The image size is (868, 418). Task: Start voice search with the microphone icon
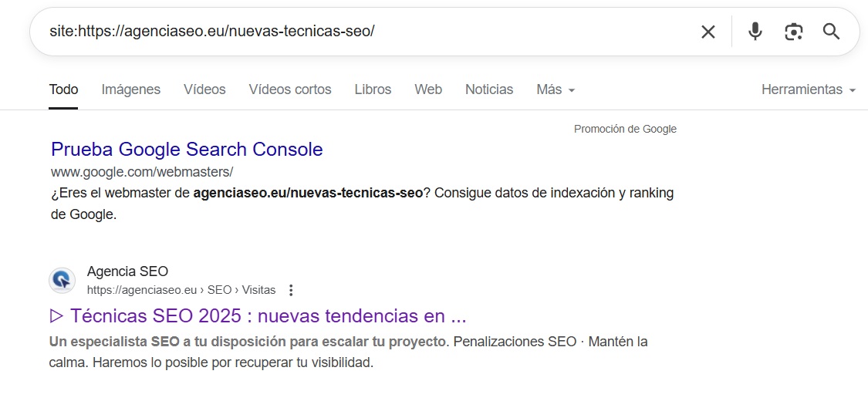tap(755, 32)
